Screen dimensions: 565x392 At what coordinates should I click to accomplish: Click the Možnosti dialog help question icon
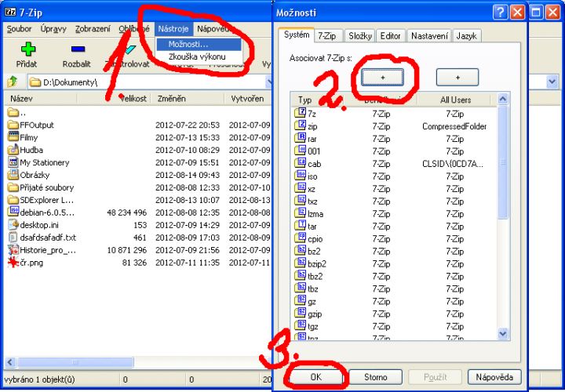point(500,13)
